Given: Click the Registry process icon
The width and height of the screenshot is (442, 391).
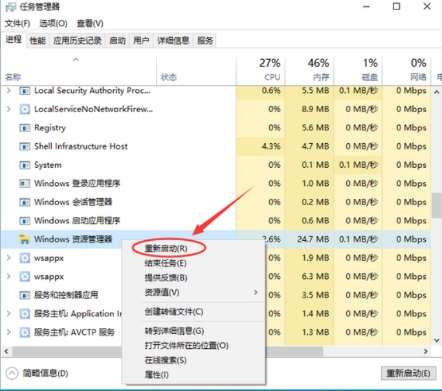Looking at the screenshot, I should point(24,128).
